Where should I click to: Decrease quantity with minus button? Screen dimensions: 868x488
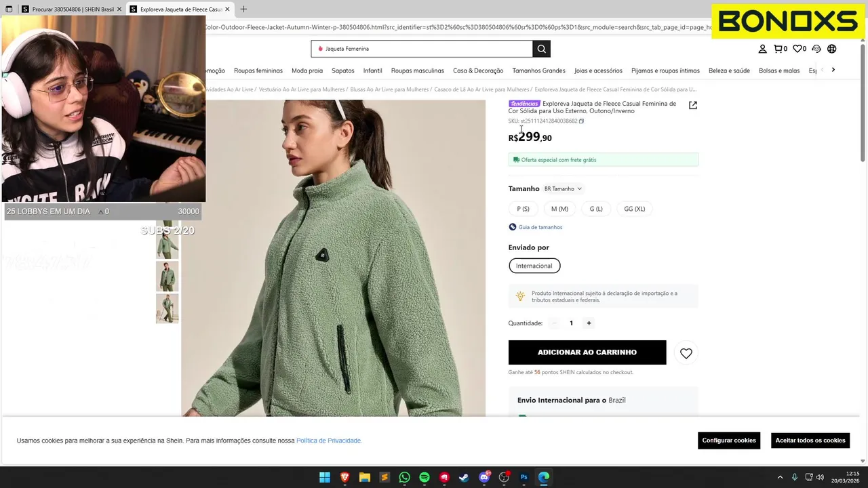click(554, 323)
